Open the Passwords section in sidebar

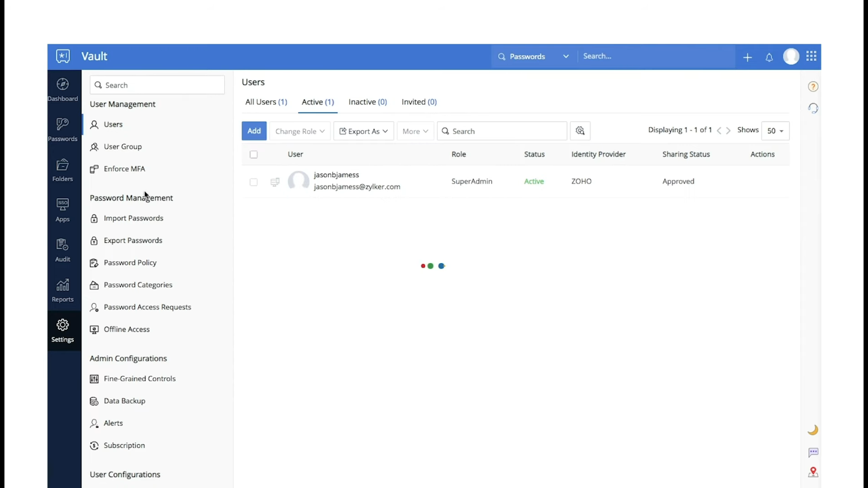tap(62, 130)
